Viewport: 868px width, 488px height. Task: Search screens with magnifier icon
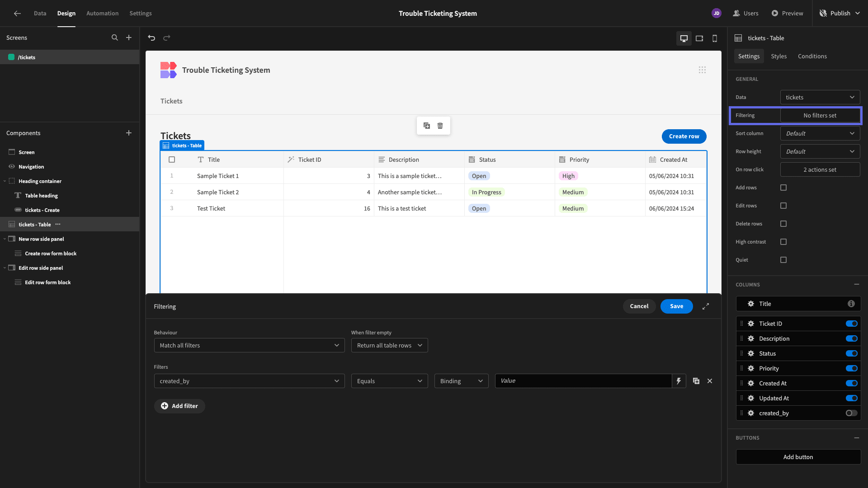(x=115, y=38)
